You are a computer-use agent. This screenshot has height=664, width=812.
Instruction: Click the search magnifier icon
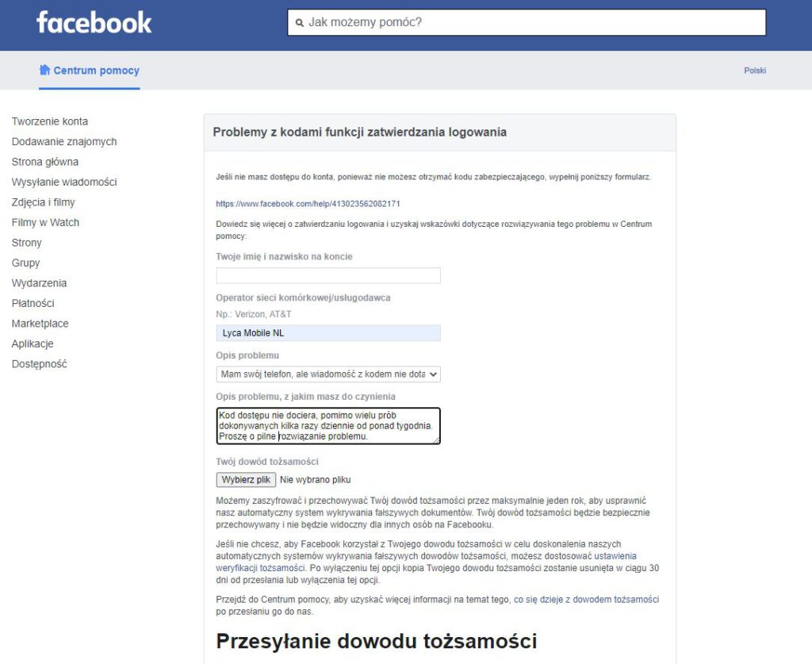tap(299, 23)
